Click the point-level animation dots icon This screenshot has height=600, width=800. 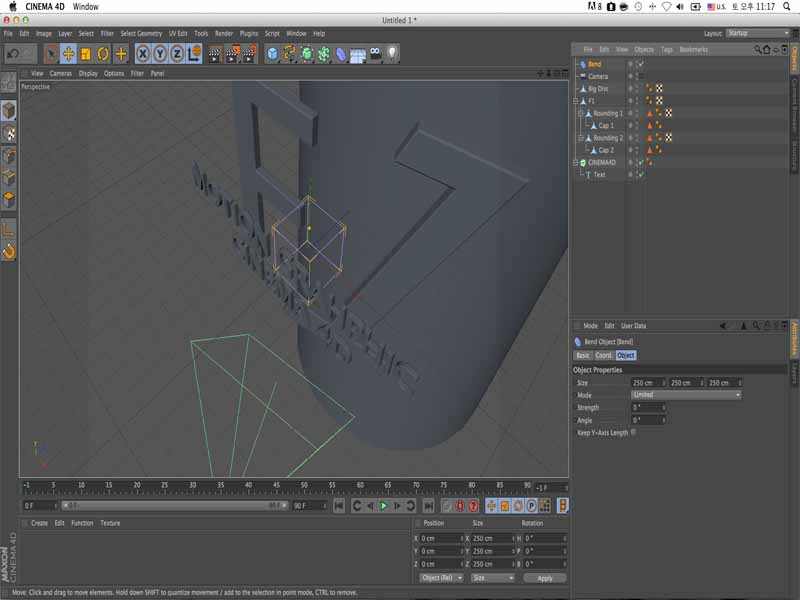click(544, 506)
